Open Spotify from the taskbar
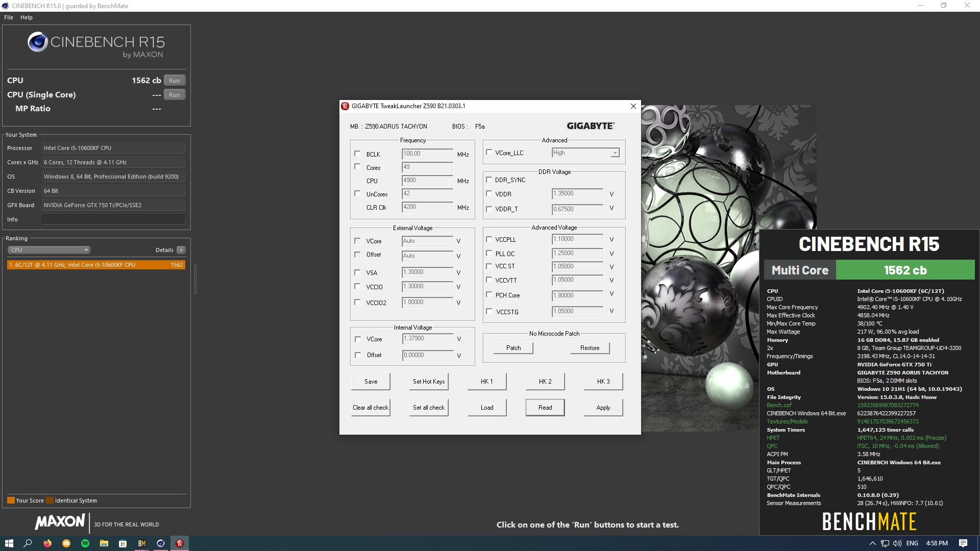The height and width of the screenshot is (551, 980). coord(85,543)
